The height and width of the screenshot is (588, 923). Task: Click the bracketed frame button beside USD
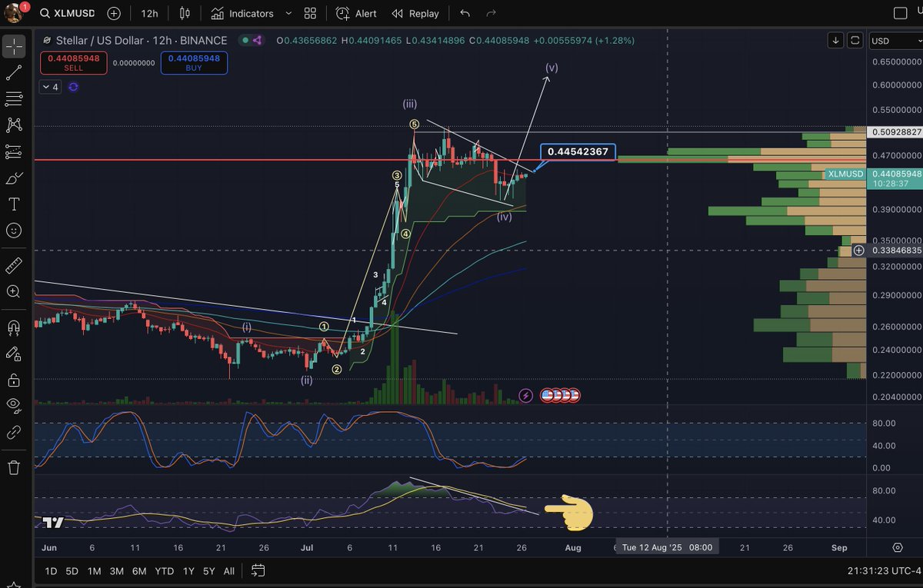pyautogui.click(x=855, y=40)
